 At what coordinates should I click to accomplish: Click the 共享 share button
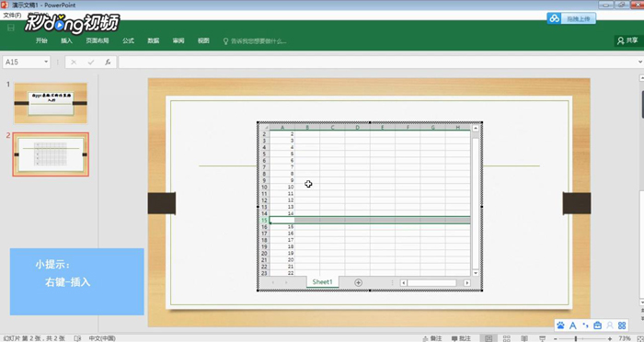point(627,40)
